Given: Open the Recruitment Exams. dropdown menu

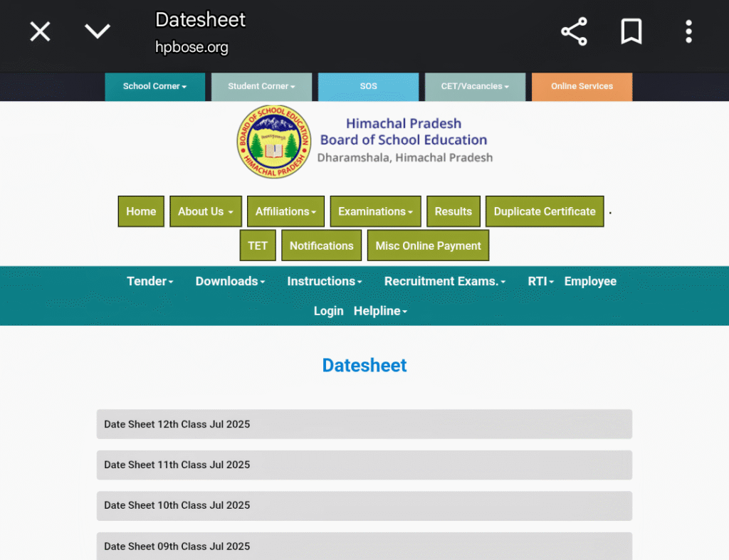Looking at the screenshot, I should click(444, 281).
